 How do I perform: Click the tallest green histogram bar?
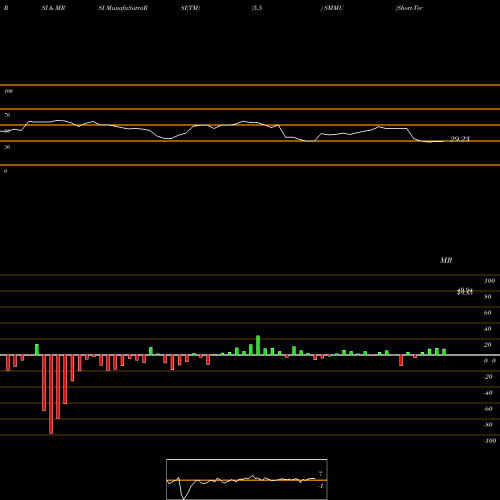(x=258, y=345)
